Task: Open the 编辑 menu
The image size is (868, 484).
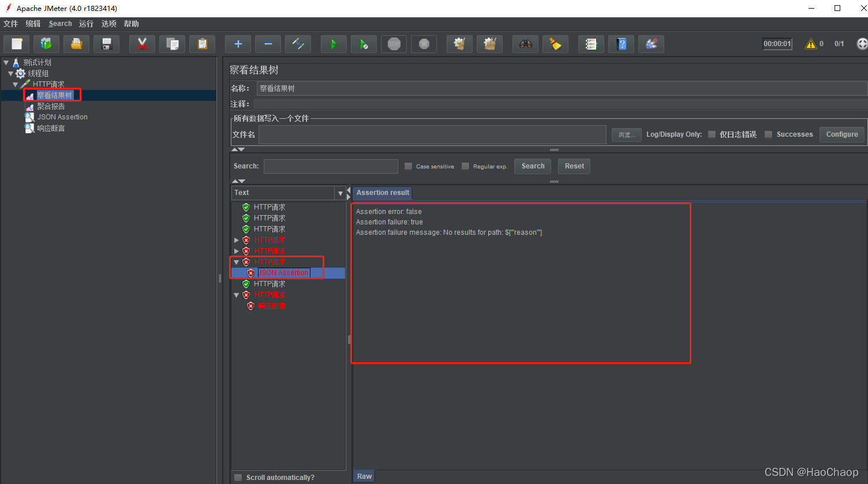Action: 33,24
